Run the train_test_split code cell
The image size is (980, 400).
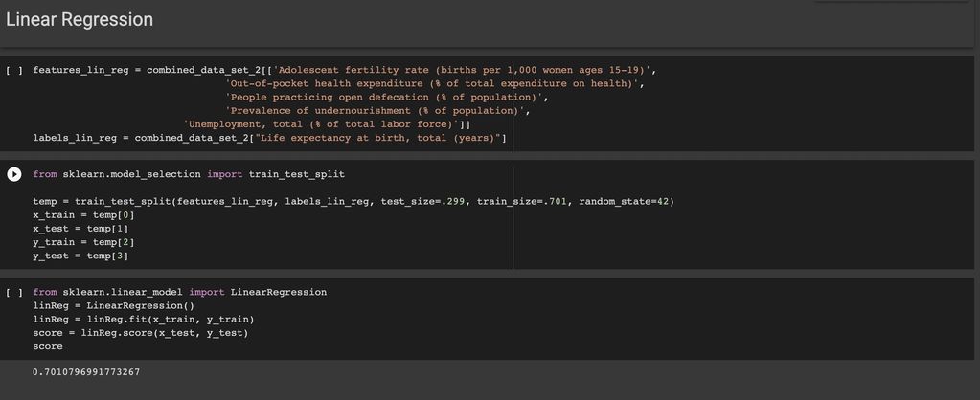pos(14,174)
